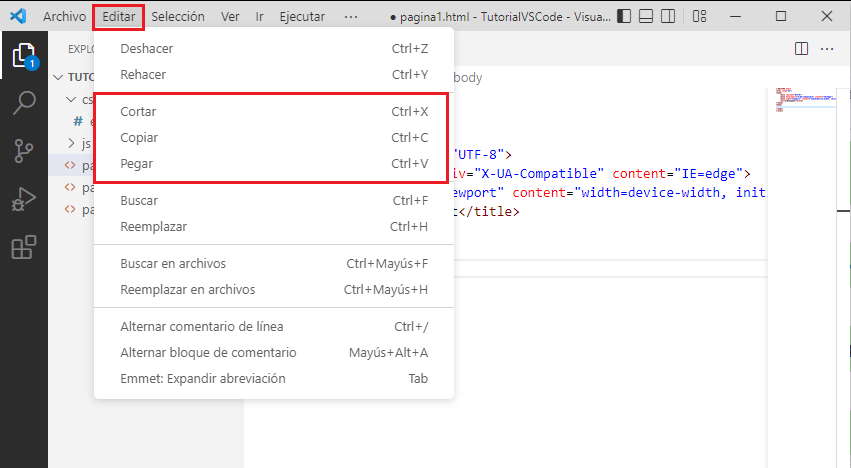851x468 pixels.
Task: Click the </title> closing tag in code
Action: click(x=489, y=211)
